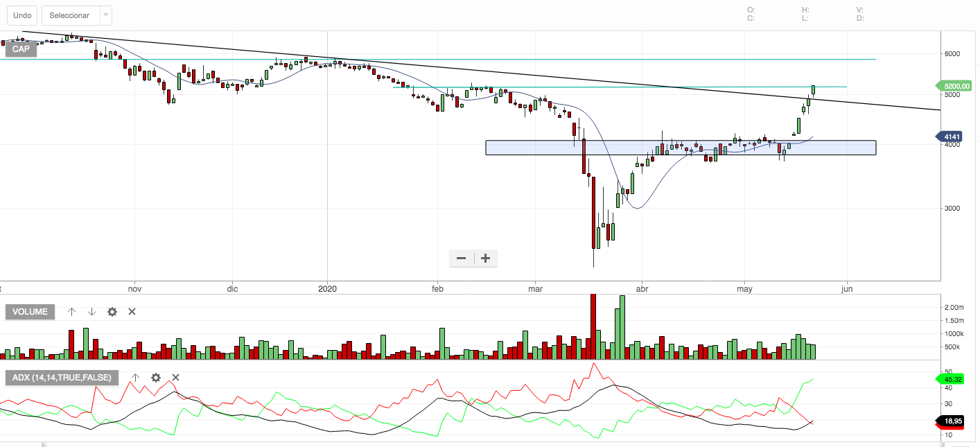Click the VOLUME panel label
This screenshot has width=980, height=447.
point(30,312)
